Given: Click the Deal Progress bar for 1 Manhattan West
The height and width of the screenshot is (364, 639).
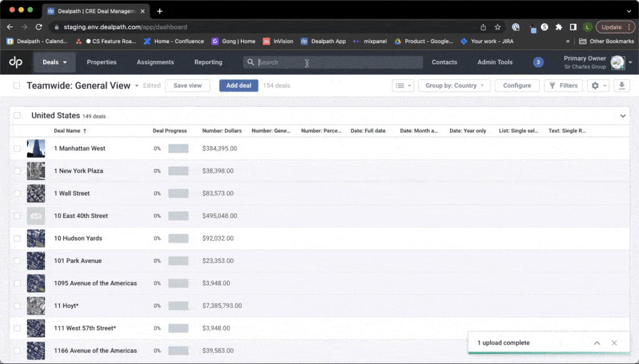Looking at the screenshot, I should [x=178, y=148].
